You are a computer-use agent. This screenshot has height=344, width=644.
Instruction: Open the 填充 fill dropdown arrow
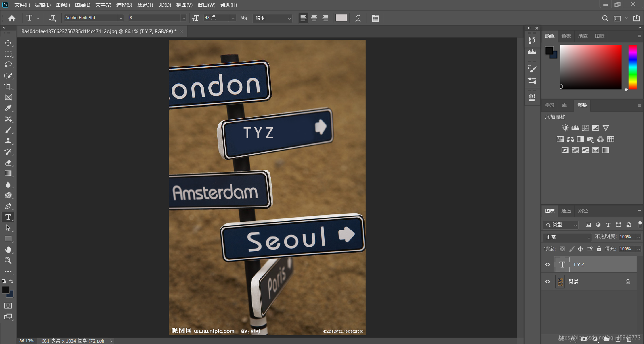[x=638, y=249]
